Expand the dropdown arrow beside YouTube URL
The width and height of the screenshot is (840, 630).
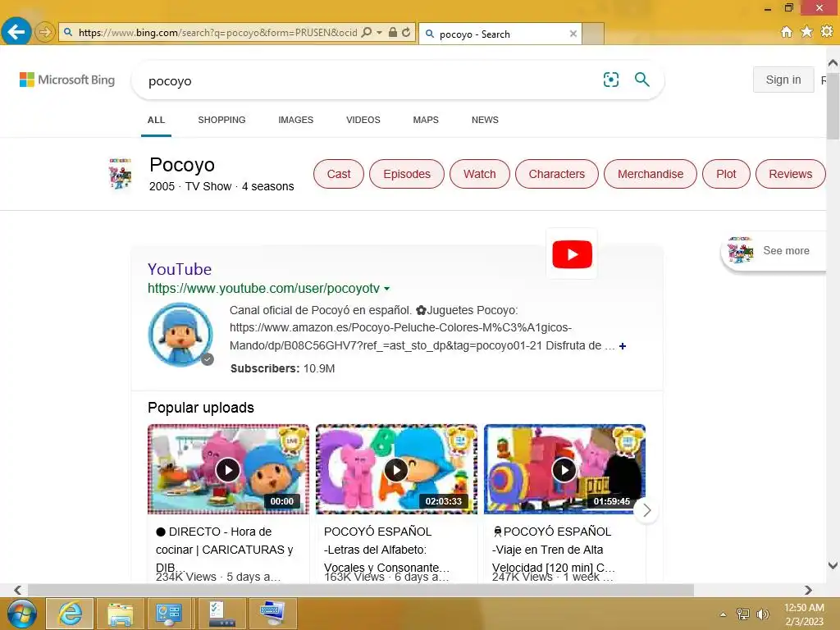[x=387, y=289]
